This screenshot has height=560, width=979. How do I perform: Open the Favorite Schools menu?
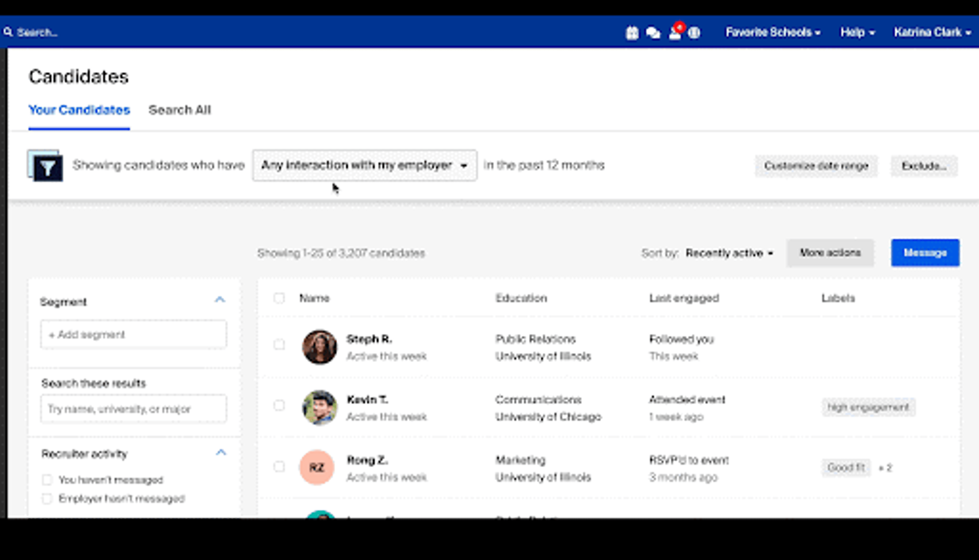(772, 32)
